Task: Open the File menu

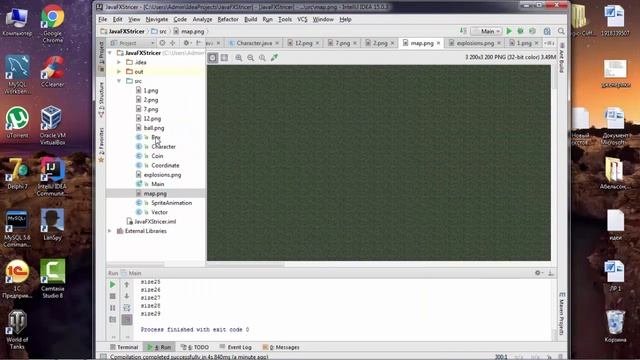Action: (102, 19)
